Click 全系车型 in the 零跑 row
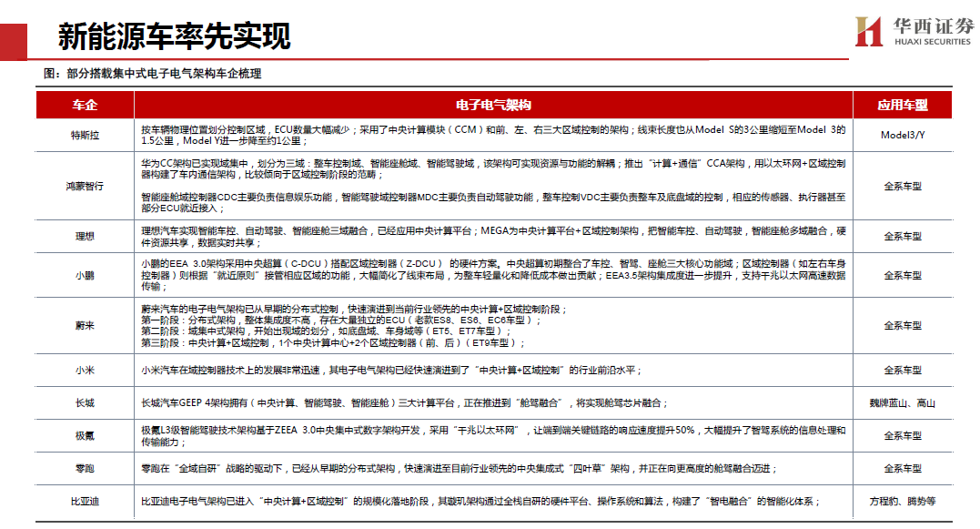The height and width of the screenshot is (529, 980). click(903, 468)
